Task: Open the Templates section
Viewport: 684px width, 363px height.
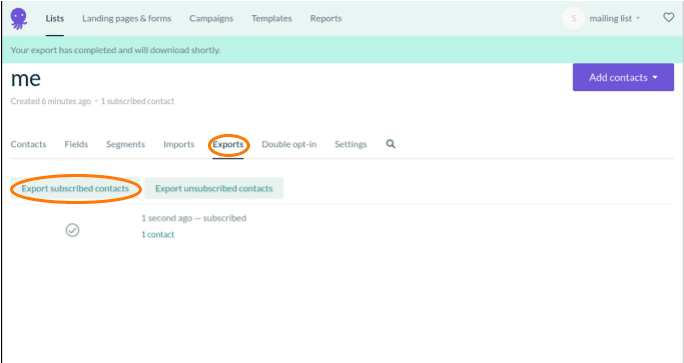Action: [271, 18]
